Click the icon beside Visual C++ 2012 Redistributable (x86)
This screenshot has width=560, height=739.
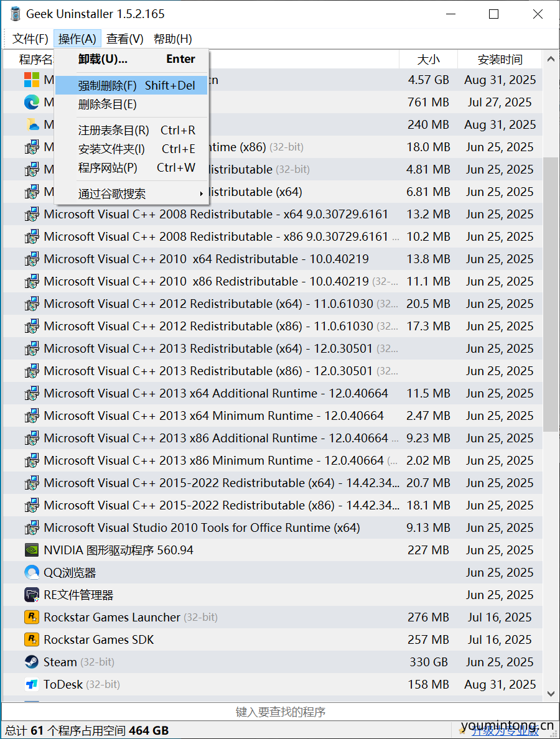(32, 326)
